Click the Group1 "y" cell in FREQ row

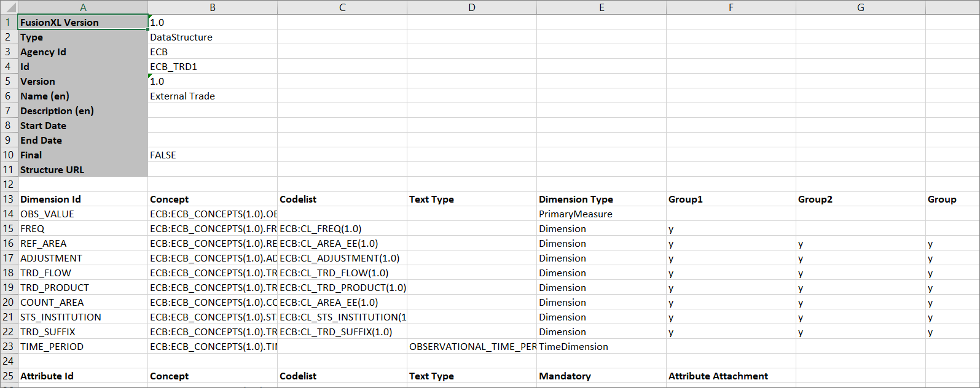tap(731, 229)
